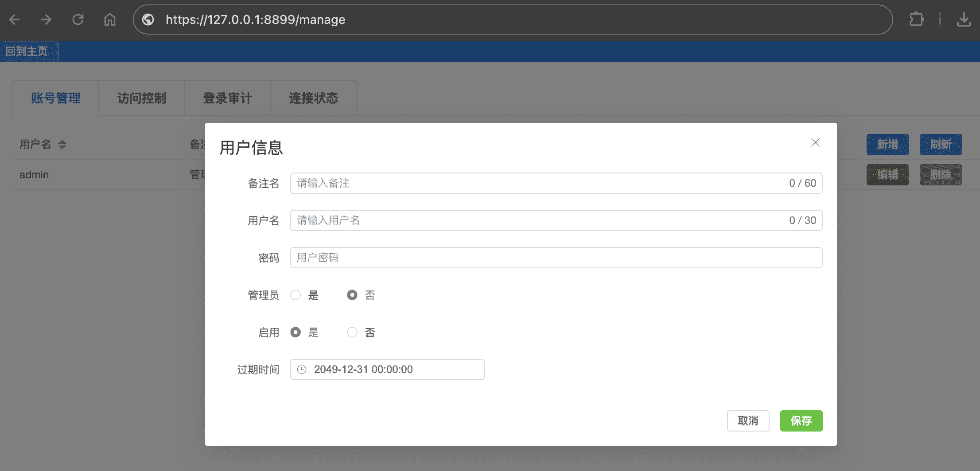Open the browser downloads icon
The image size is (980, 471).
[x=964, y=20]
